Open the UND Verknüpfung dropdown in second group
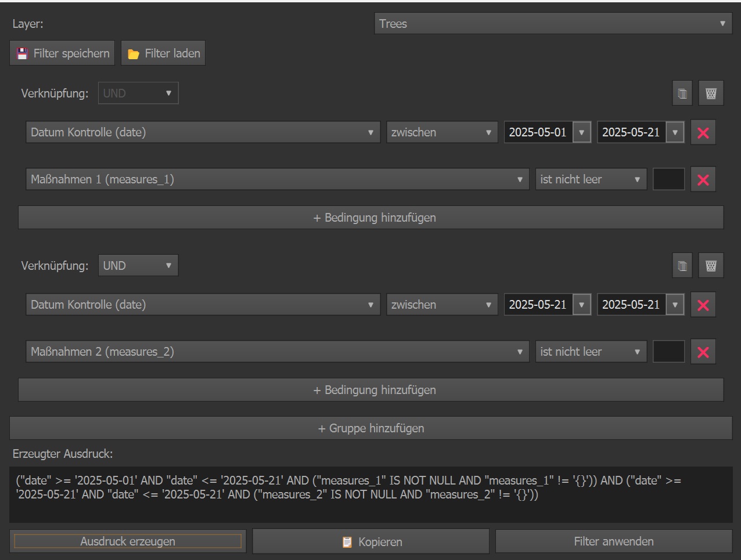 pyautogui.click(x=138, y=265)
